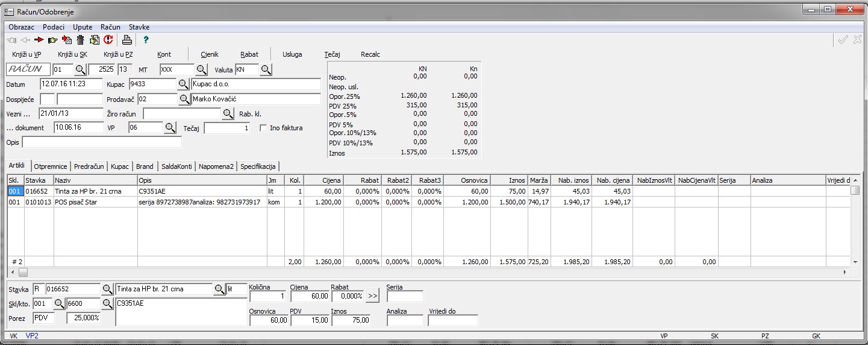Image resolution: width=868 pixels, height=345 pixels.
Task: Select the Artikli tab
Action: [17, 165]
